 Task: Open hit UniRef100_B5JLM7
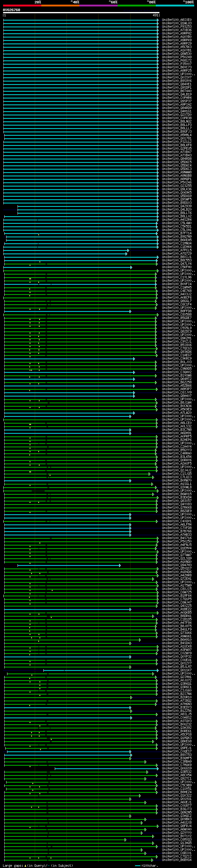pyautogui.click(x=176, y=667)
